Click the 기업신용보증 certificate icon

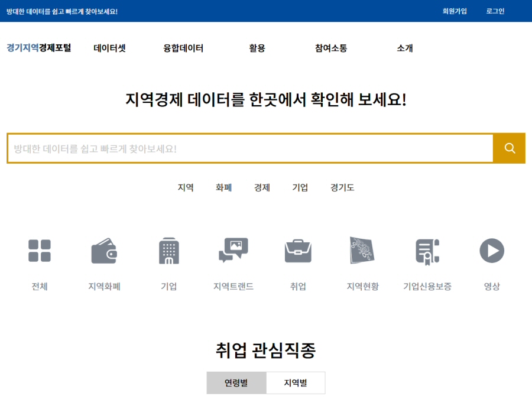click(x=427, y=251)
